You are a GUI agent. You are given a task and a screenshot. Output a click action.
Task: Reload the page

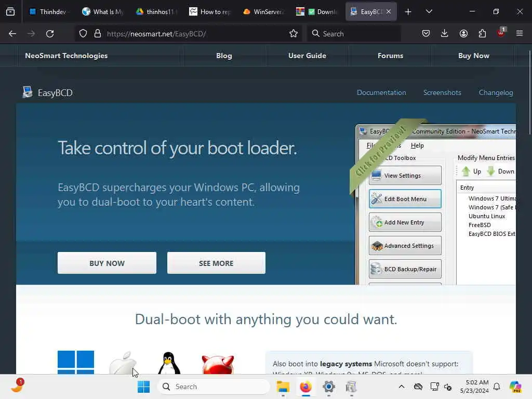[50, 34]
